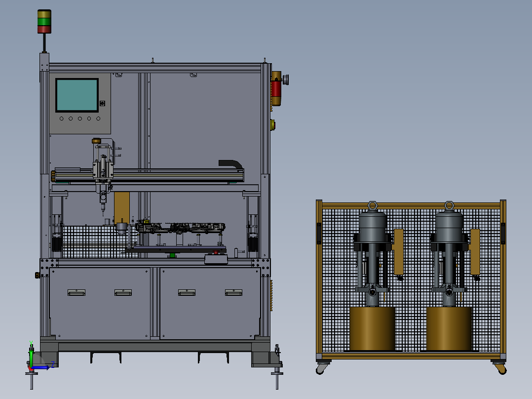Select the left lifting eye bolt on pump
The image size is (532, 399).
(373, 206)
